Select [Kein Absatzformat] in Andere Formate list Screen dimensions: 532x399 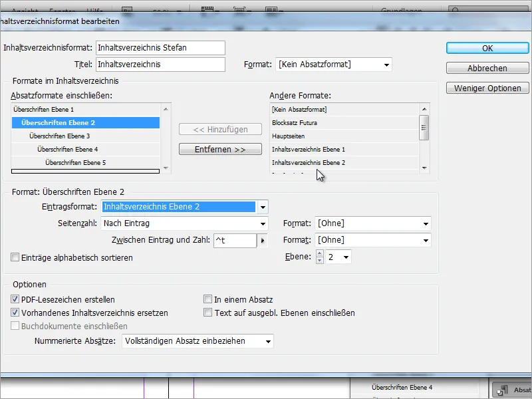point(344,110)
